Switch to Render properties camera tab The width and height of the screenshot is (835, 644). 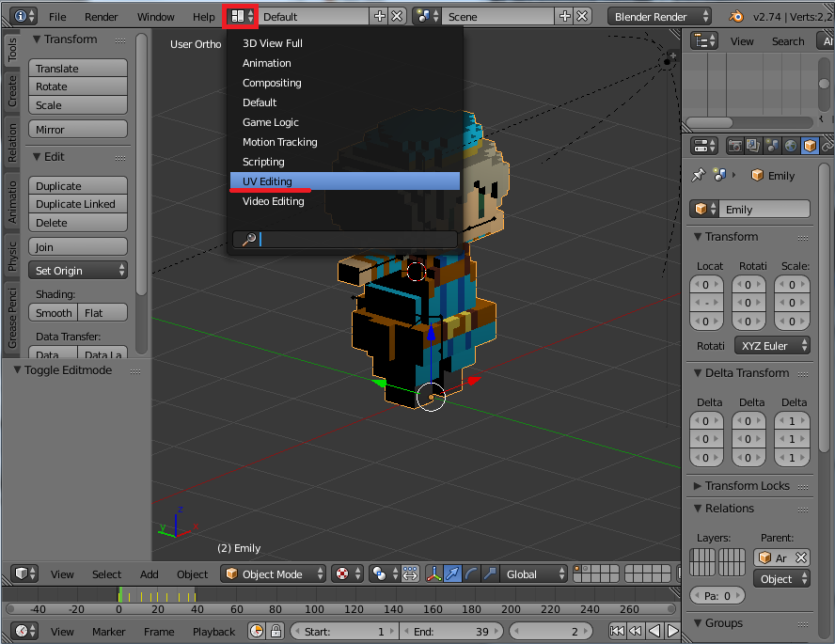click(x=735, y=146)
